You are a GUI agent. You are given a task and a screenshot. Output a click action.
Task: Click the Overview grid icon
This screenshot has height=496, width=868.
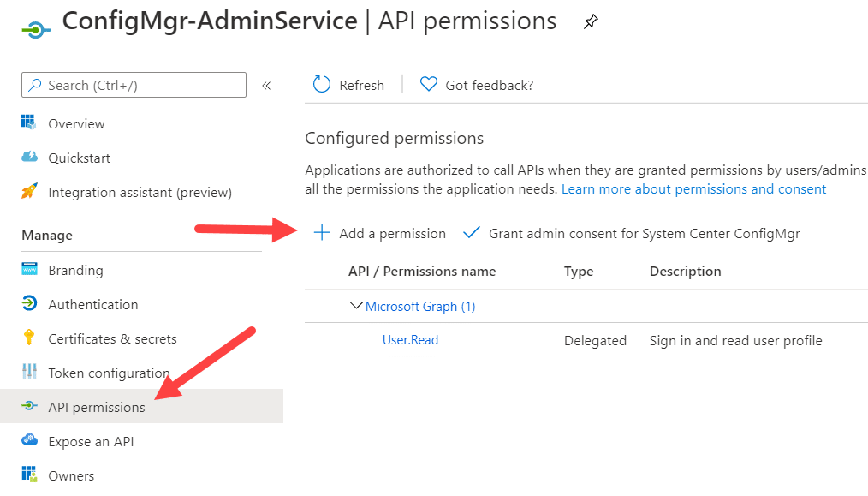tap(29, 123)
